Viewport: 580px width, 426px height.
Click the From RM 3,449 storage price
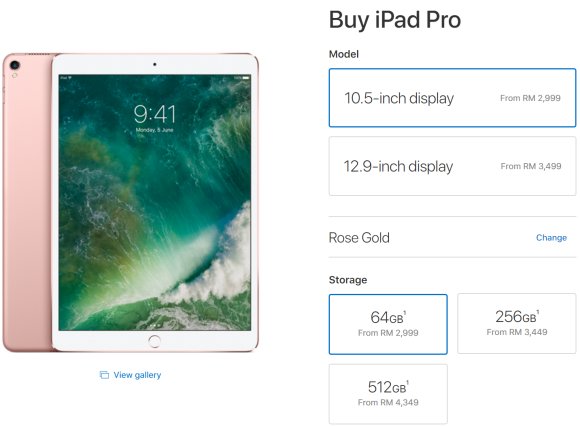[x=517, y=332]
